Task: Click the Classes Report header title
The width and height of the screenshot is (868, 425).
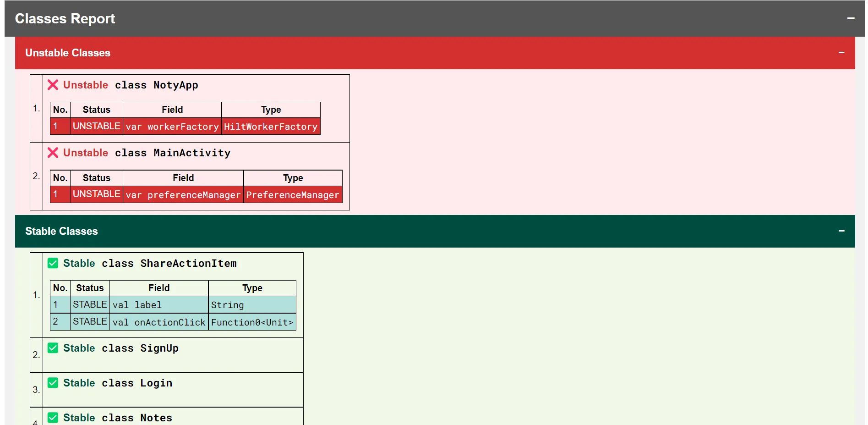Action: click(65, 19)
